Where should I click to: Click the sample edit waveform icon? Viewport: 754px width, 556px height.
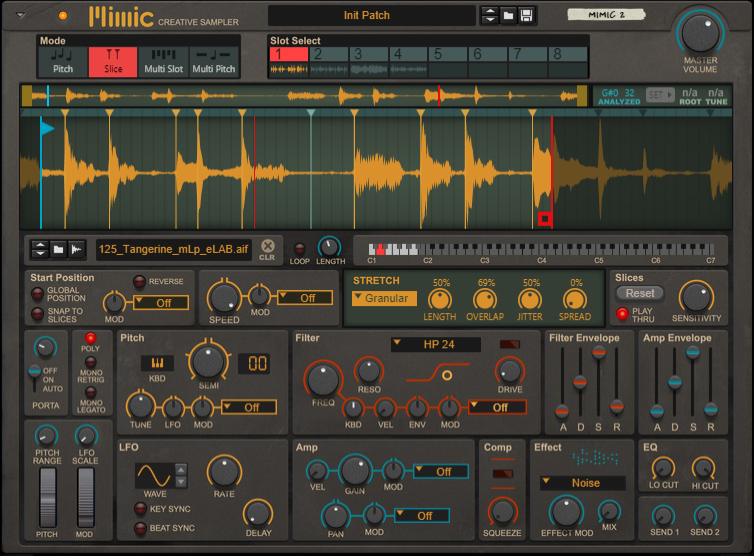76,249
